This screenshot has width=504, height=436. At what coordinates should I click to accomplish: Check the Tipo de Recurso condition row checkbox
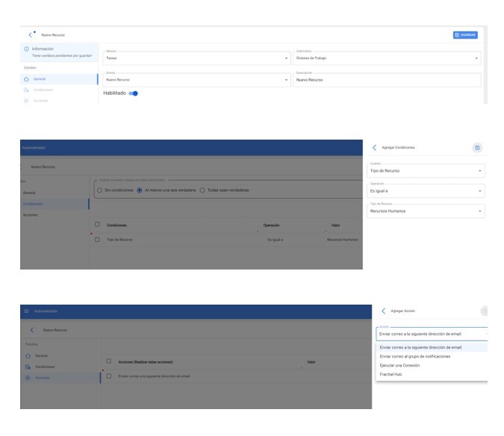[x=98, y=239]
